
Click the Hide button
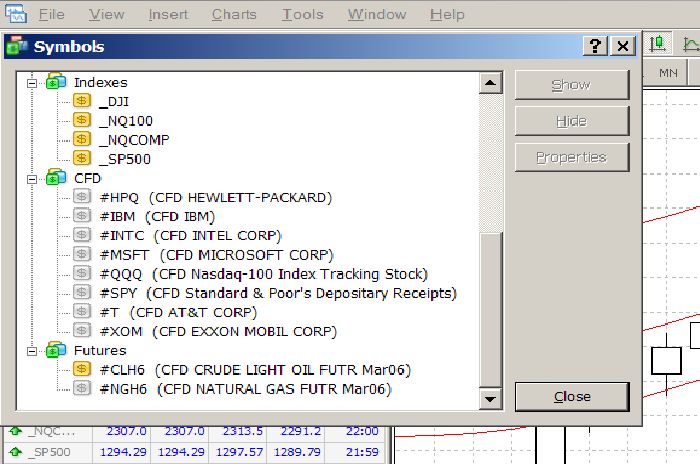click(x=572, y=121)
